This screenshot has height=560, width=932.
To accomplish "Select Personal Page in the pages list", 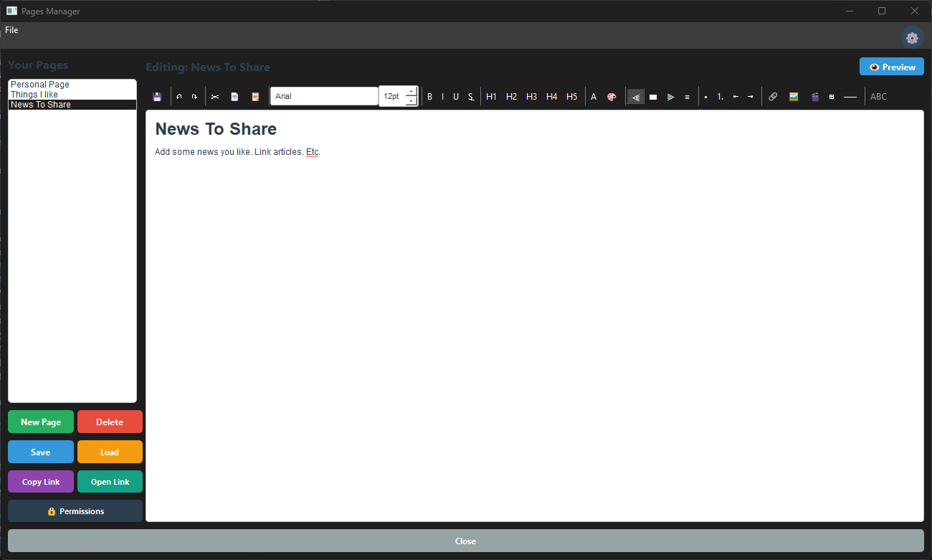I will pos(72,85).
